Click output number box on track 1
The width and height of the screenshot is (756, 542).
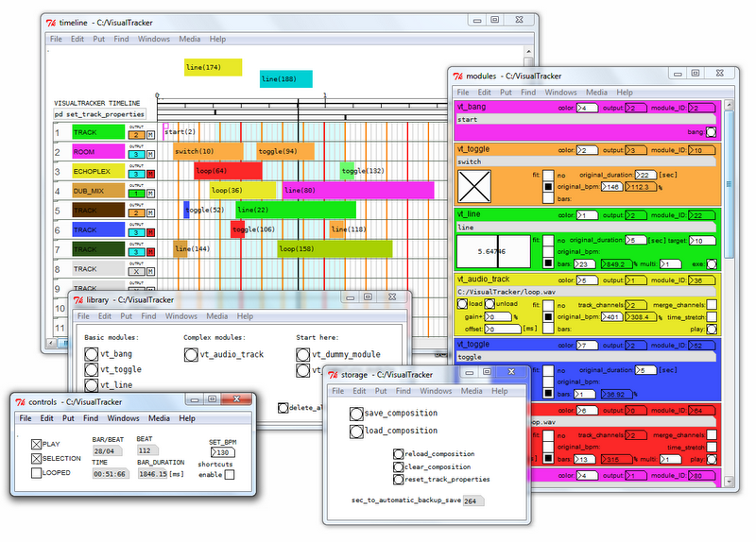click(x=136, y=135)
